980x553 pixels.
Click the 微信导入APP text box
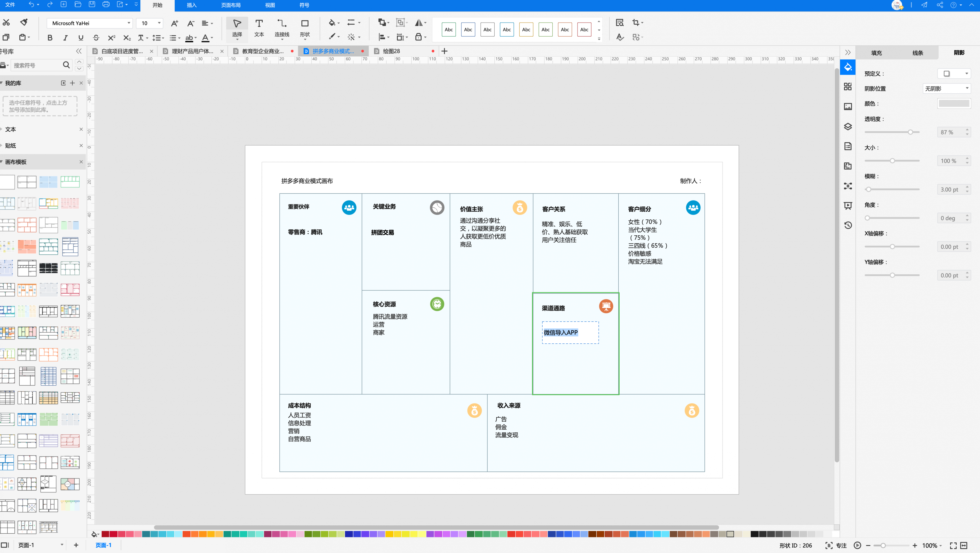(x=570, y=332)
